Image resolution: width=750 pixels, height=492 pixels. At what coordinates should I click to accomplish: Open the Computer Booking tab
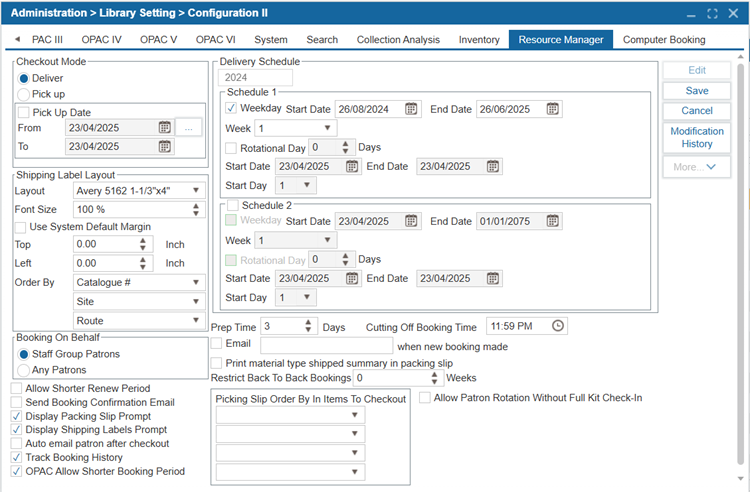click(x=664, y=40)
